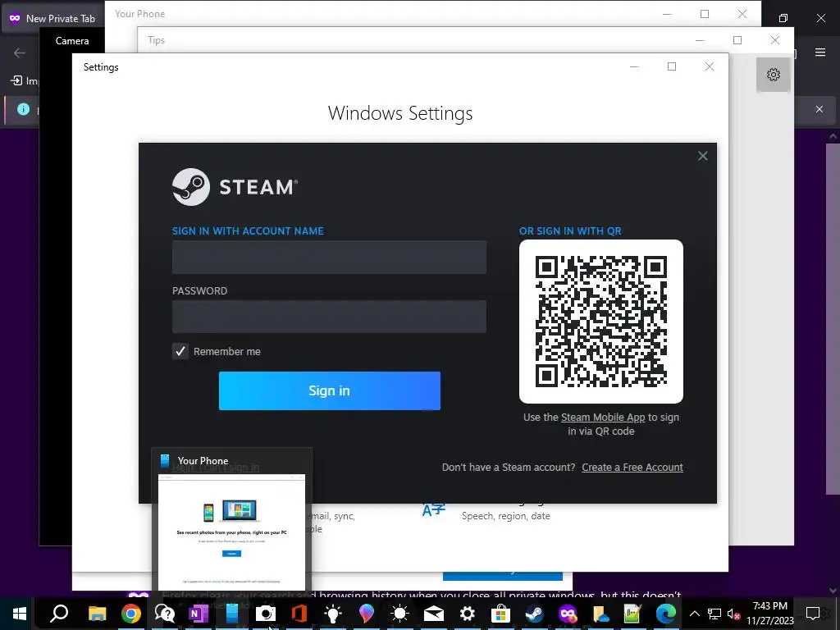Minimize the Your Phone window

[x=667, y=14]
